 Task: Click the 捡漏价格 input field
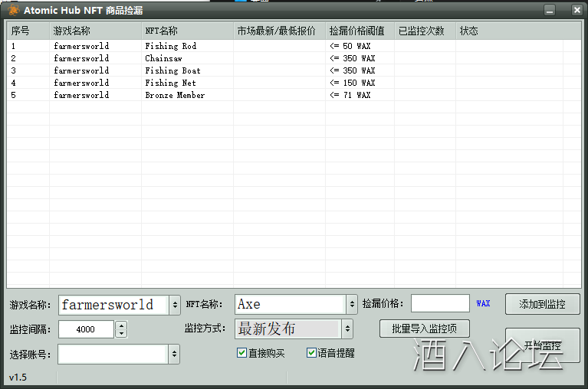[440, 303]
